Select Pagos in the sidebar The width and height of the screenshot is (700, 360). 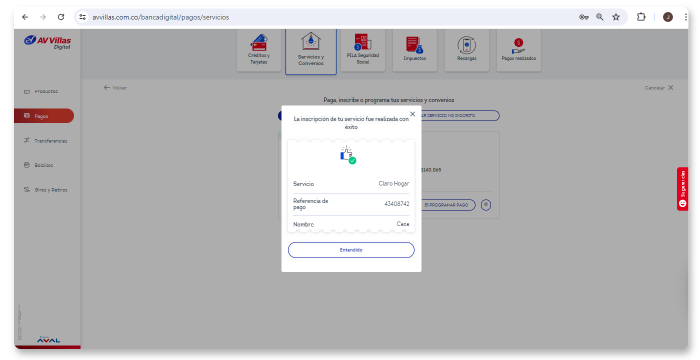(x=44, y=116)
